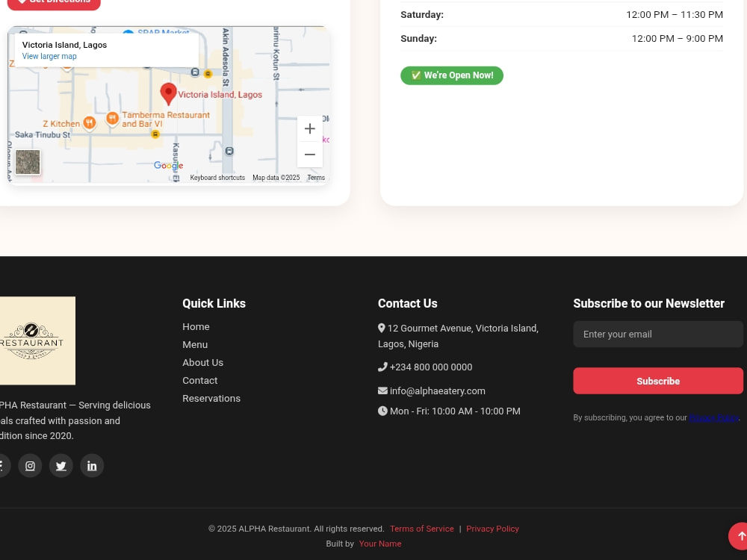Open Reservations quick link
This screenshot has height=560, width=747.
[x=211, y=399]
